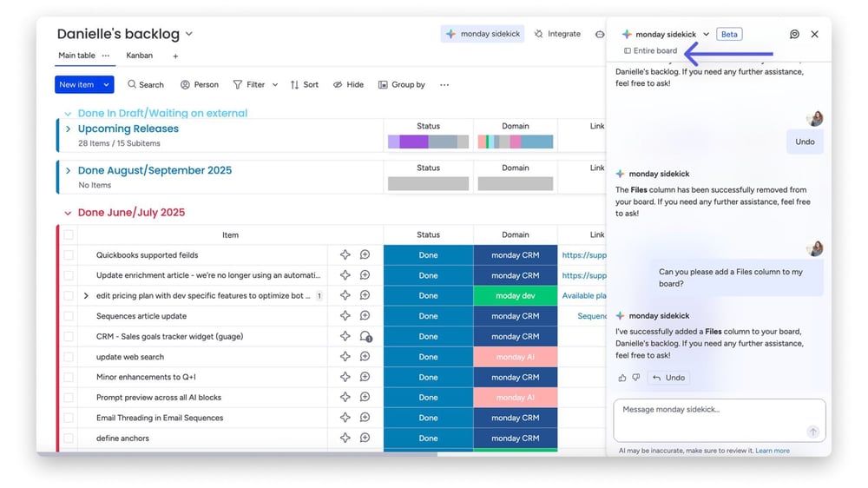868x488 pixels.
Task: Open sidekick chat history icon
Action: coord(794,35)
